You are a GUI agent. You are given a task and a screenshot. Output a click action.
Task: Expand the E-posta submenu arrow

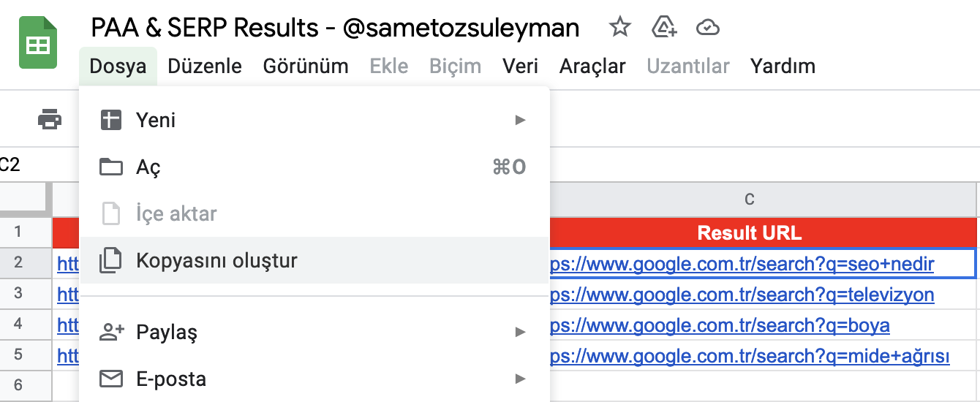[x=520, y=379]
